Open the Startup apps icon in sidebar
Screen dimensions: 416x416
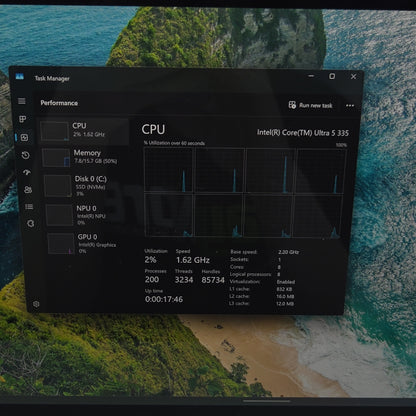tap(27, 172)
